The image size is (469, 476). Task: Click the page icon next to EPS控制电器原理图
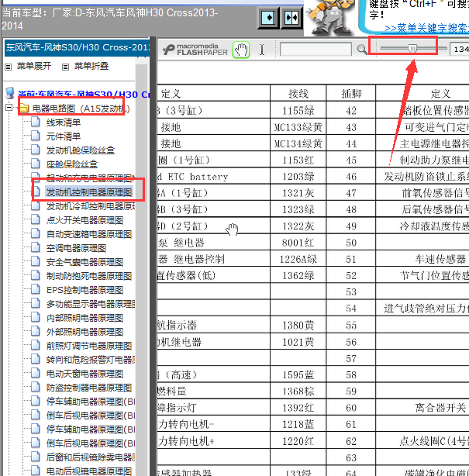pos(36,290)
